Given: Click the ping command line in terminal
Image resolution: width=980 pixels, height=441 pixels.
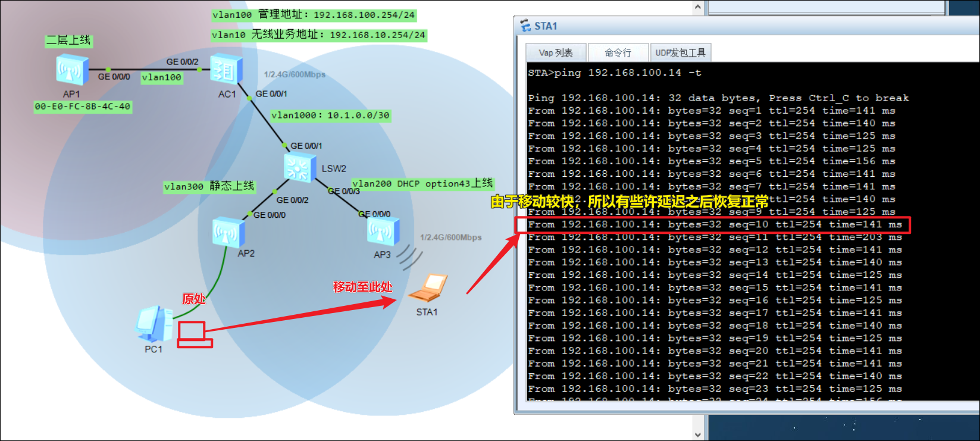Looking at the screenshot, I should pyautogui.click(x=615, y=73).
